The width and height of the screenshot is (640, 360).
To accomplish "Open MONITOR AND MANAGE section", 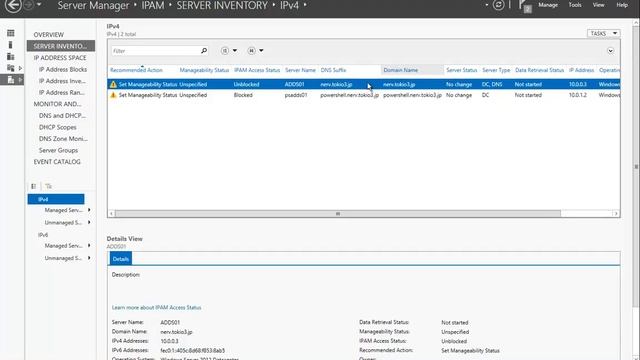I will (x=58, y=104).
